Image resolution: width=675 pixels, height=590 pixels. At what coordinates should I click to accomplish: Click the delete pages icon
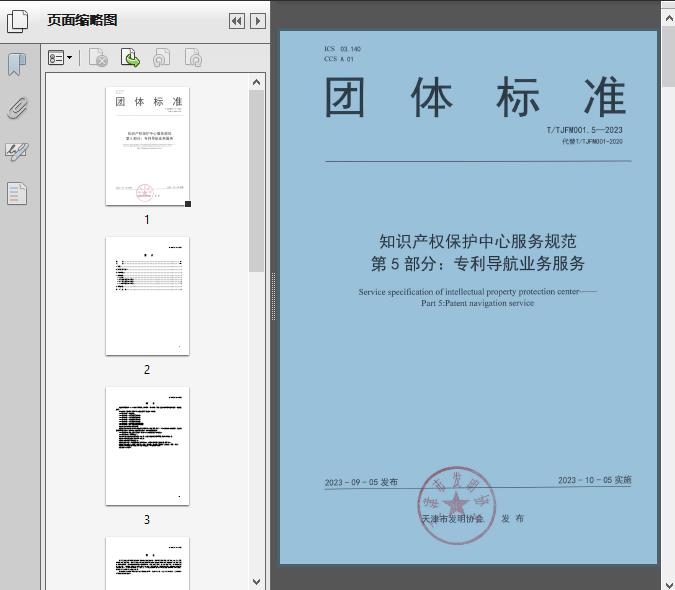click(x=98, y=59)
